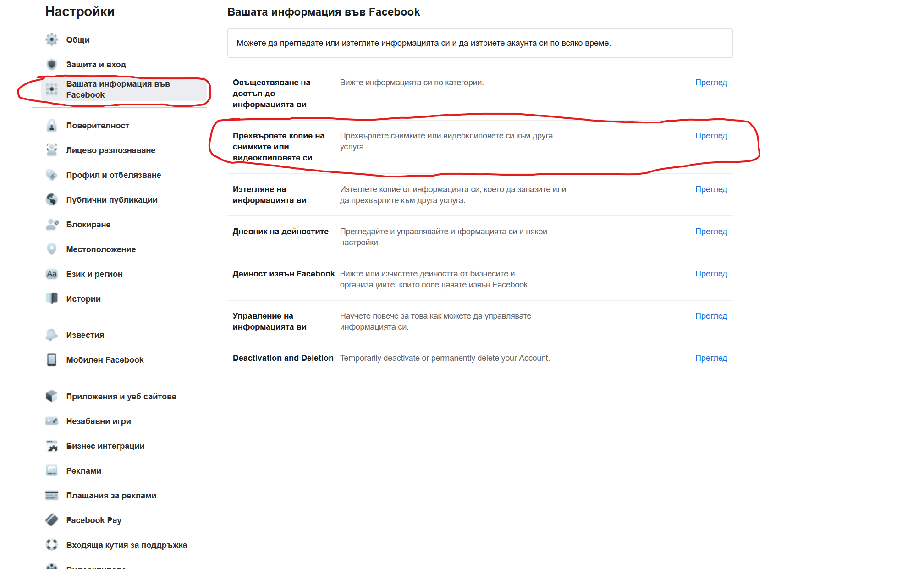Screen dimensions: 924x569
Task: Click the bell icon beside Известия
Action: (52, 335)
